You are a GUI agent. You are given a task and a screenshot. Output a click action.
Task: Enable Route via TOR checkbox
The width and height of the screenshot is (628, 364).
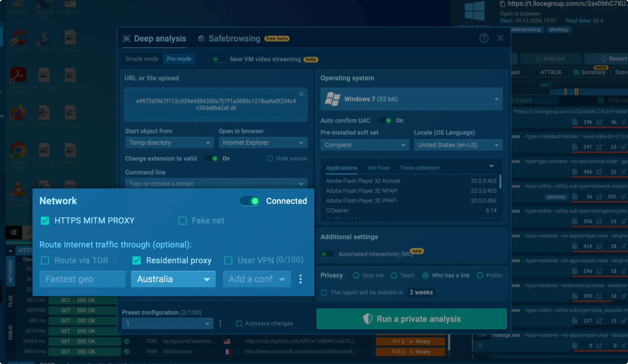point(45,260)
